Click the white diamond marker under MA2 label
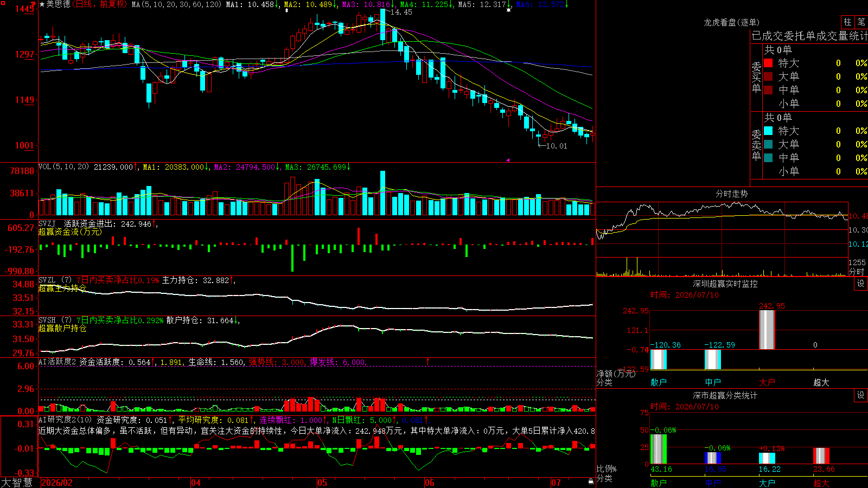868x488 pixels. [x=286, y=10]
